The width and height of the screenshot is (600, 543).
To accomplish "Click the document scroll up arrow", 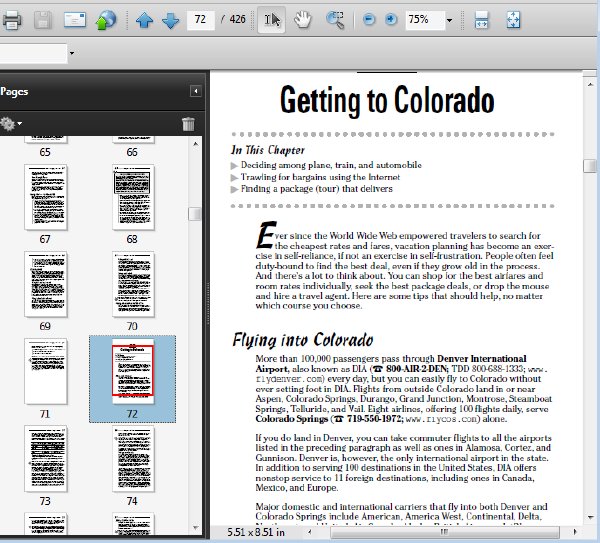I will tap(590, 84).
